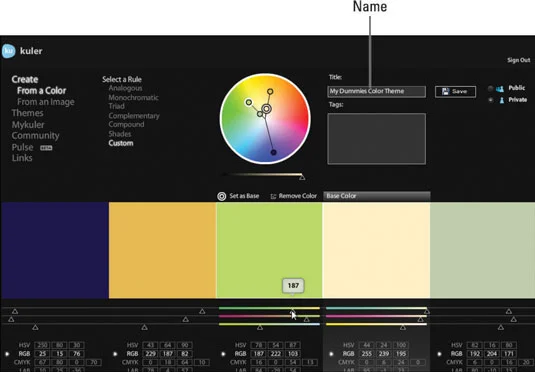Screen dimensions: 535x372
Task: Select RGB radio under green swatch
Action: click(x=223, y=354)
